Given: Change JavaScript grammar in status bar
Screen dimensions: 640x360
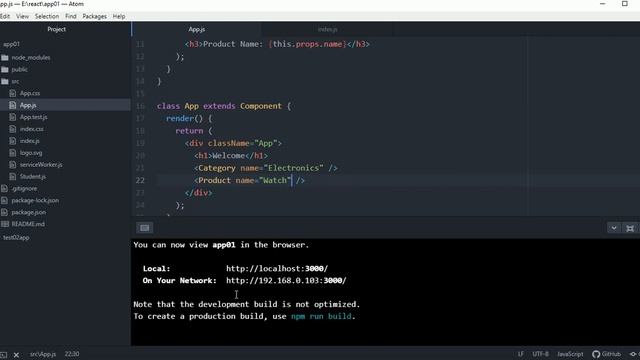Looking at the screenshot, I should (x=570, y=354).
